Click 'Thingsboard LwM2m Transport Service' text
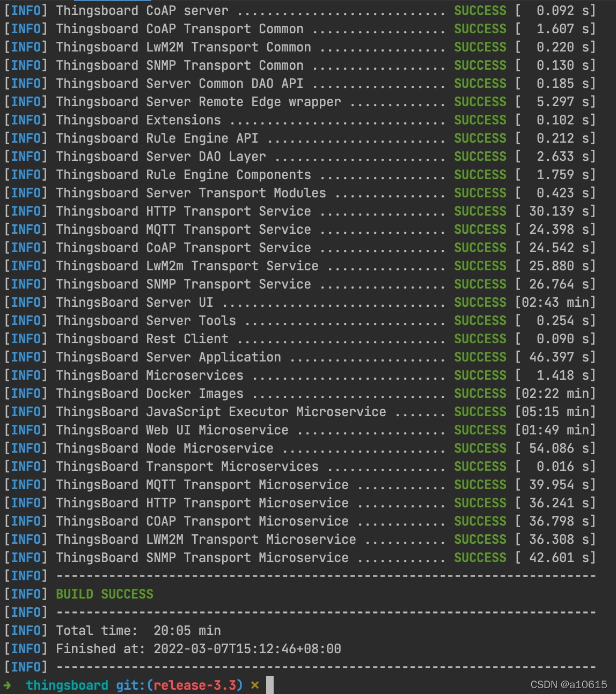616x694 pixels. click(187, 266)
